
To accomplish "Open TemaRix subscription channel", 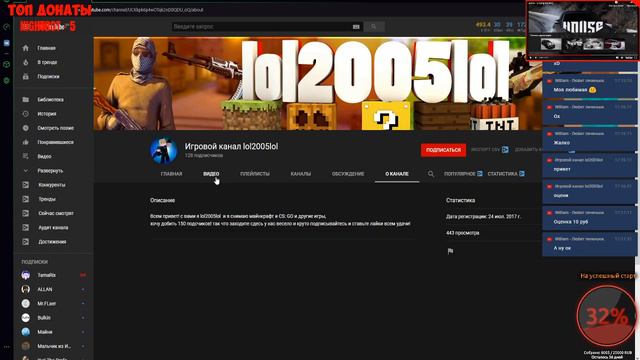I will pyautogui.click(x=47, y=276).
